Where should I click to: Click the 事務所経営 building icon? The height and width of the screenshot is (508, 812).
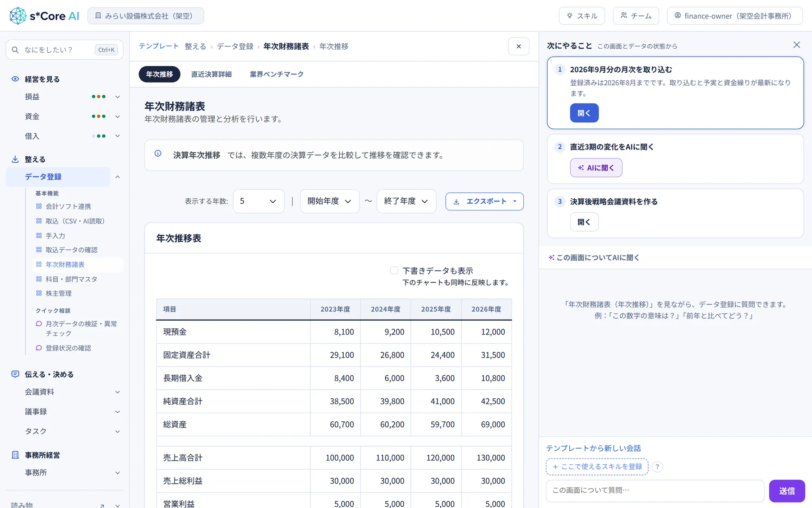[x=15, y=455]
